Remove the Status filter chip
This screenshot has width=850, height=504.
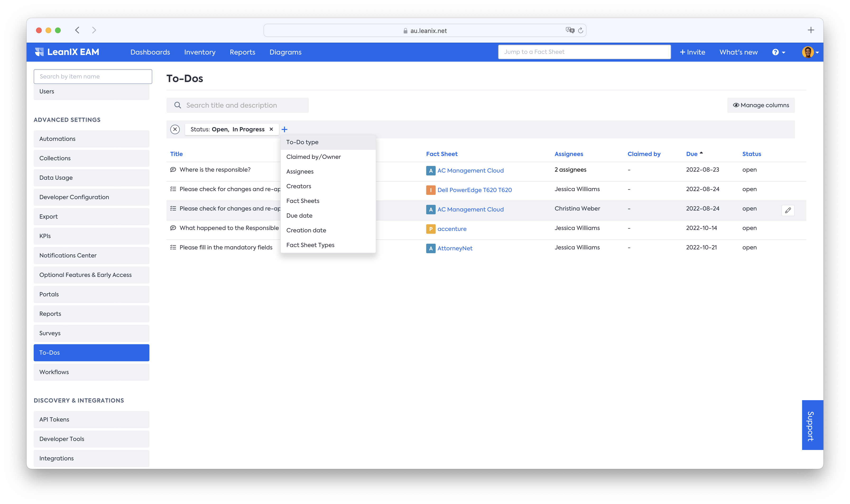pos(271,129)
